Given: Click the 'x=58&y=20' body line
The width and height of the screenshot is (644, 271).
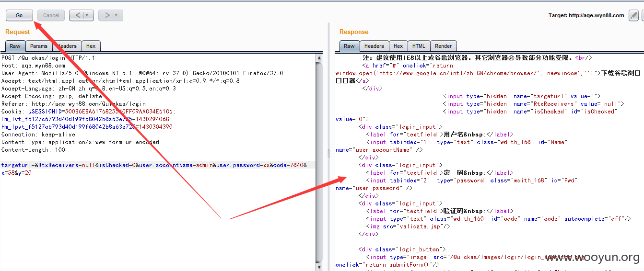Looking at the screenshot, I should pos(16,172).
